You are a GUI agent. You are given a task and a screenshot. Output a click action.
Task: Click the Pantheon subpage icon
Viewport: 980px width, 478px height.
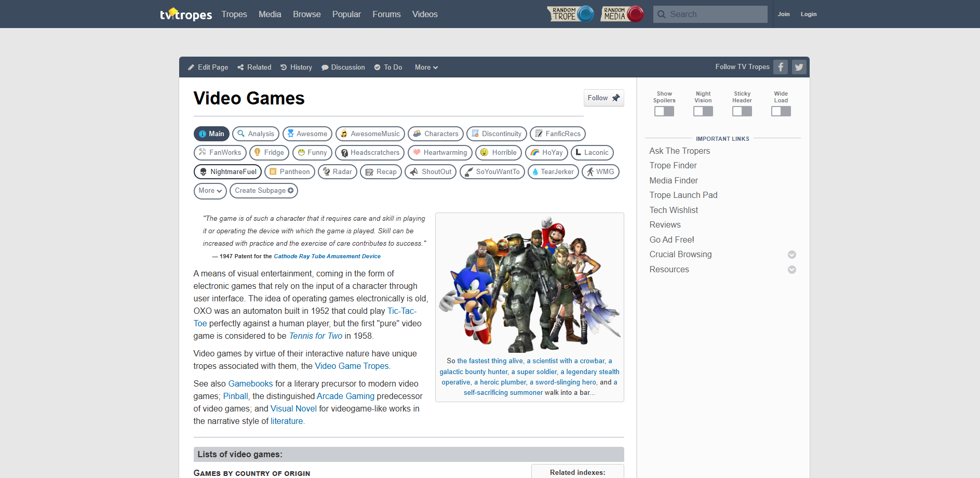(273, 172)
